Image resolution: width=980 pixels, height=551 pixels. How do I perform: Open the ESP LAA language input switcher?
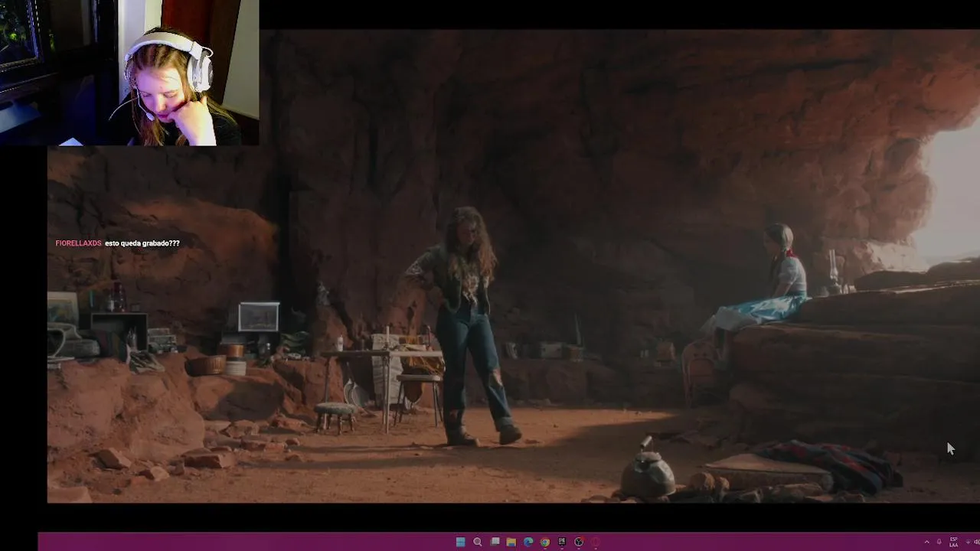953,542
